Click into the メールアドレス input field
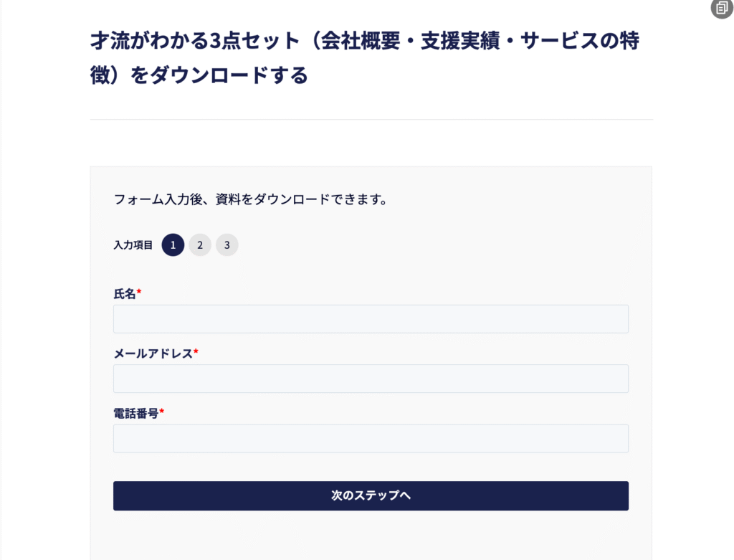This screenshot has width=734, height=560. click(371, 379)
